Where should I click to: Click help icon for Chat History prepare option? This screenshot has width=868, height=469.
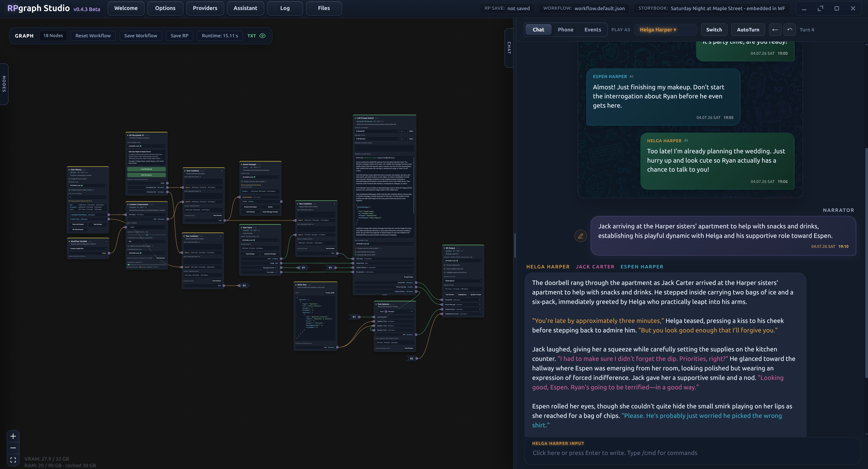point(94,190)
